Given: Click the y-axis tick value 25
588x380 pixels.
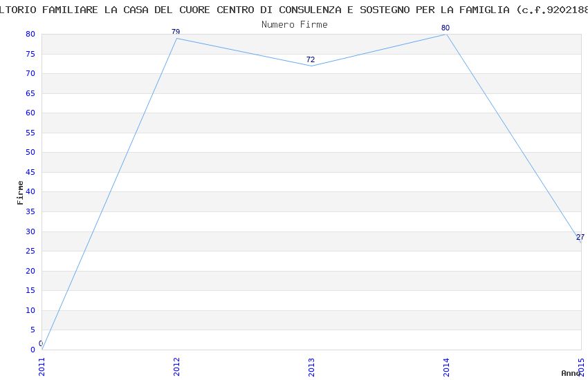Looking at the screenshot, I should point(30,251).
